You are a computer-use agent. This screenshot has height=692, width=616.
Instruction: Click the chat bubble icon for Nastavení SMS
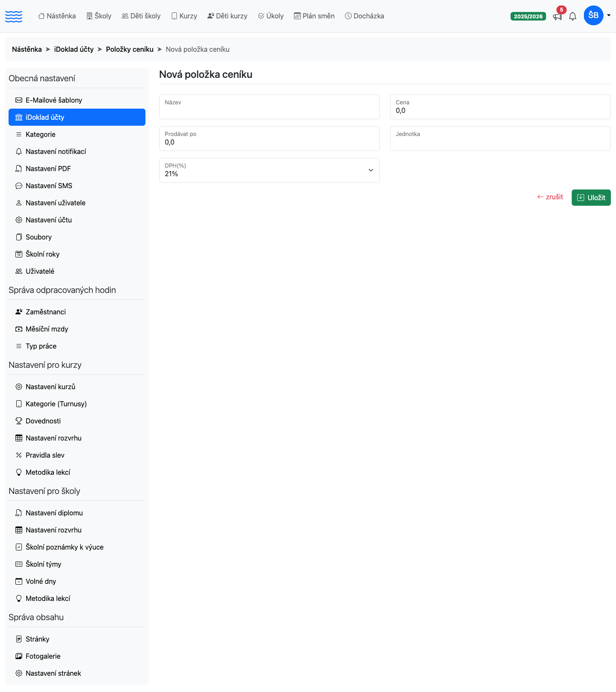point(19,186)
